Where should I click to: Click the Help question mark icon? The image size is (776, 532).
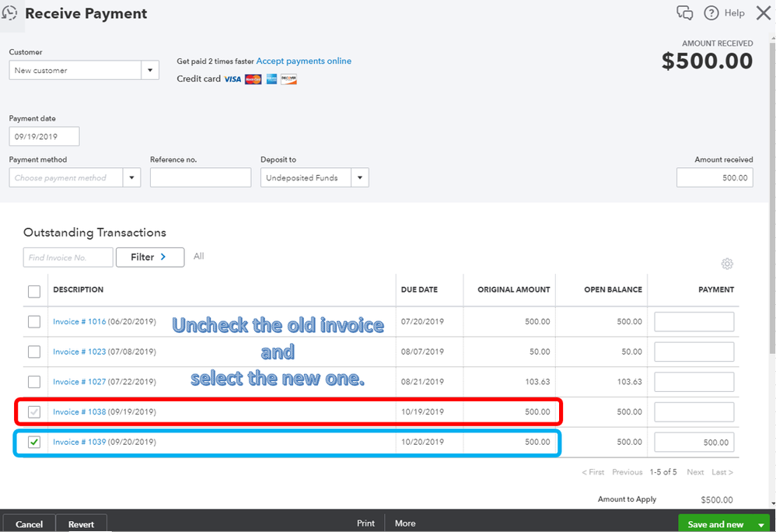(x=711, y=13)
